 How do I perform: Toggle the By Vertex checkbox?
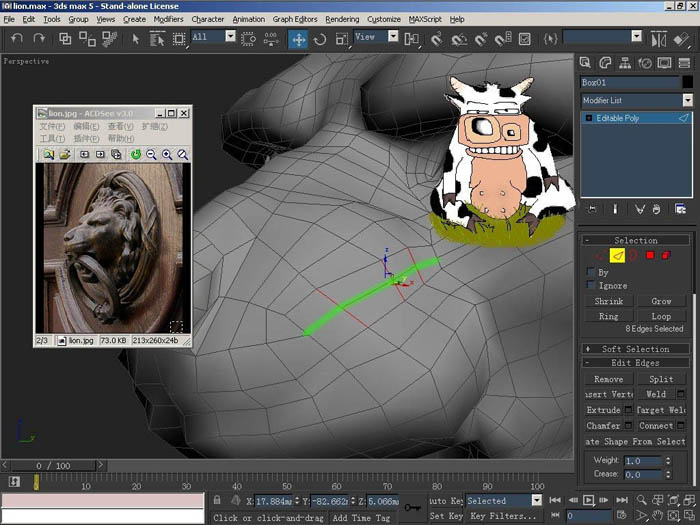tap(591, 272)
